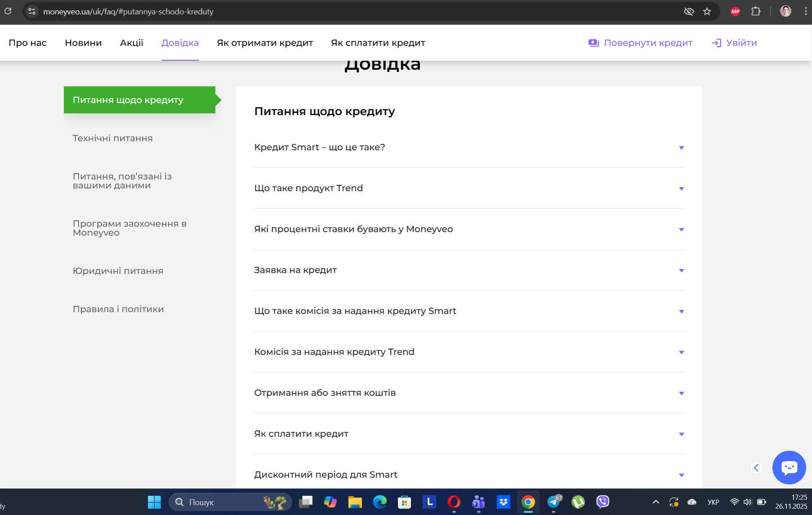Select 'Юридичні питання' sidebar tab
Viewport: 812px width, 515px height.
(118, 271)
